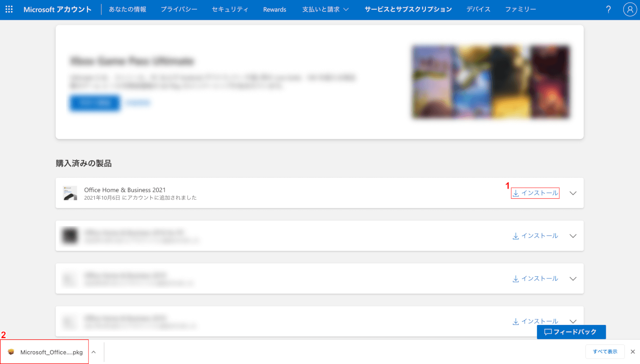The width and height of the screenshot is (640, 364).
Task: Expand the third purchased product row
Action: pos(573,278)
